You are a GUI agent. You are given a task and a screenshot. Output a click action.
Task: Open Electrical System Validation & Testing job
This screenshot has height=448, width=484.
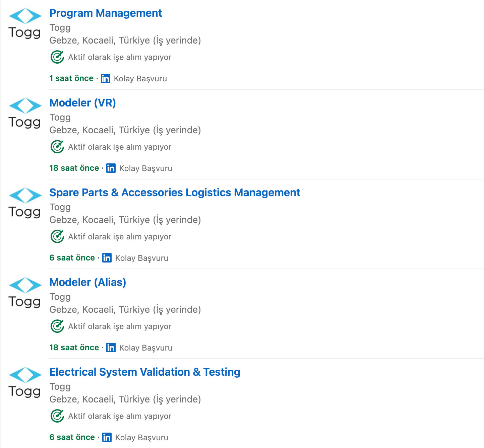pyautogui.click(x=145, y=372)
